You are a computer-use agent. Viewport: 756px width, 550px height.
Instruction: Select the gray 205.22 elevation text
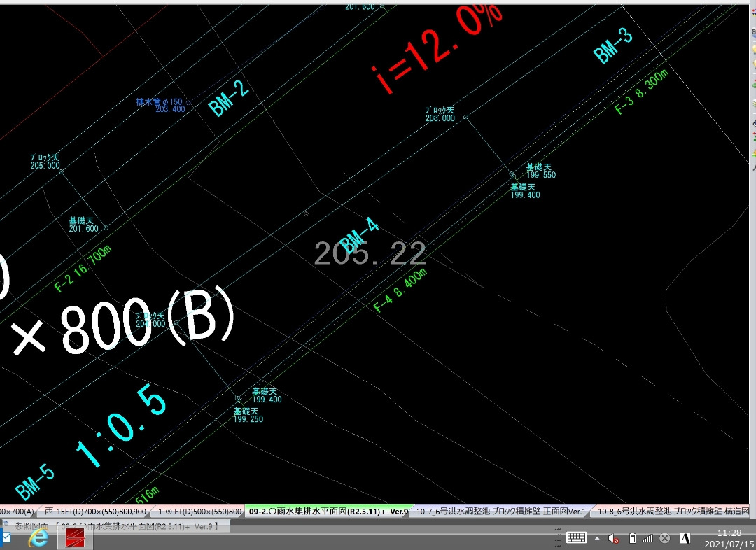pyautogui.click(x=370, y=253)
